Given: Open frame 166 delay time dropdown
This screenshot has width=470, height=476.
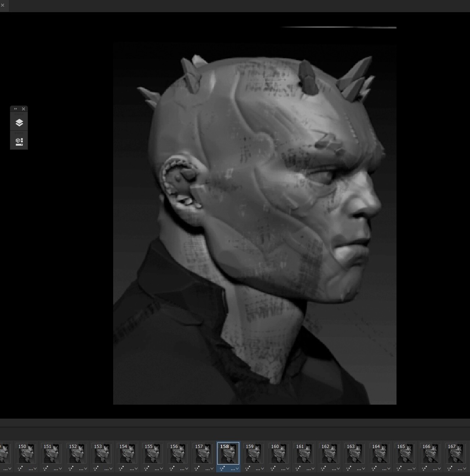Looking at the screenshot, I should point(437,469).
